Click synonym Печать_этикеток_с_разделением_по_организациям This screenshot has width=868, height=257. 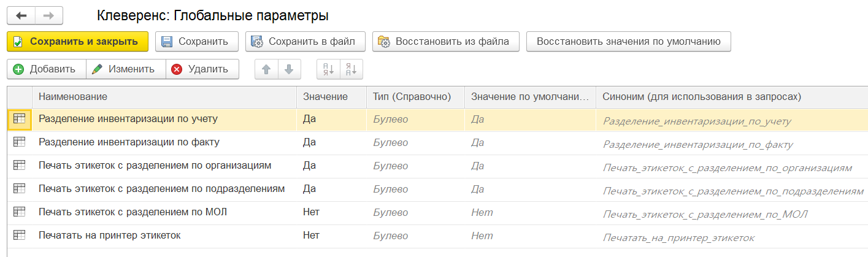click(727, 167)
